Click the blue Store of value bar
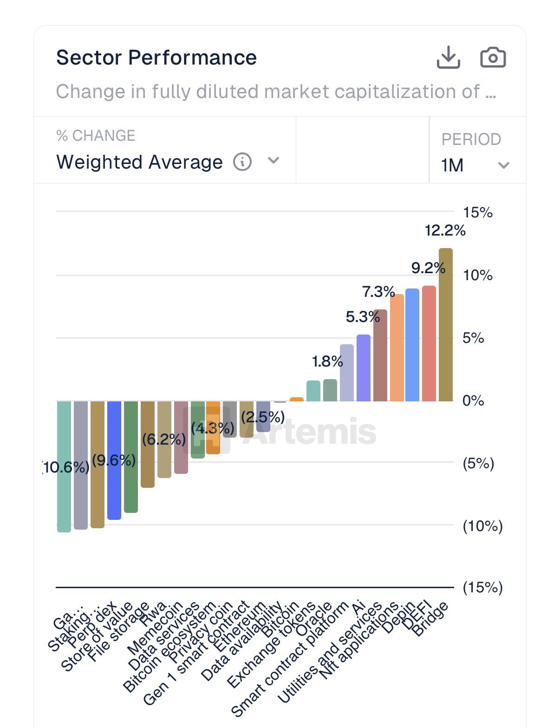The image size is (560, 728). tap(114, 460)
